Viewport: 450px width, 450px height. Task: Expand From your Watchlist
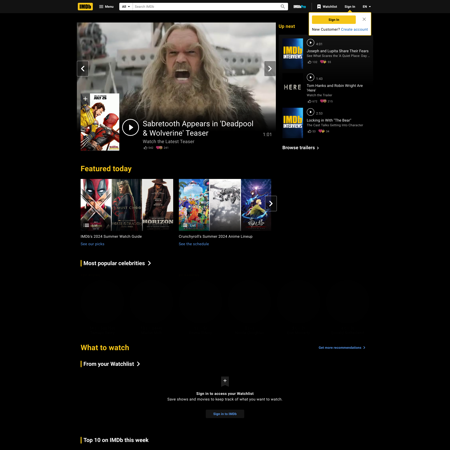point(110,364)
